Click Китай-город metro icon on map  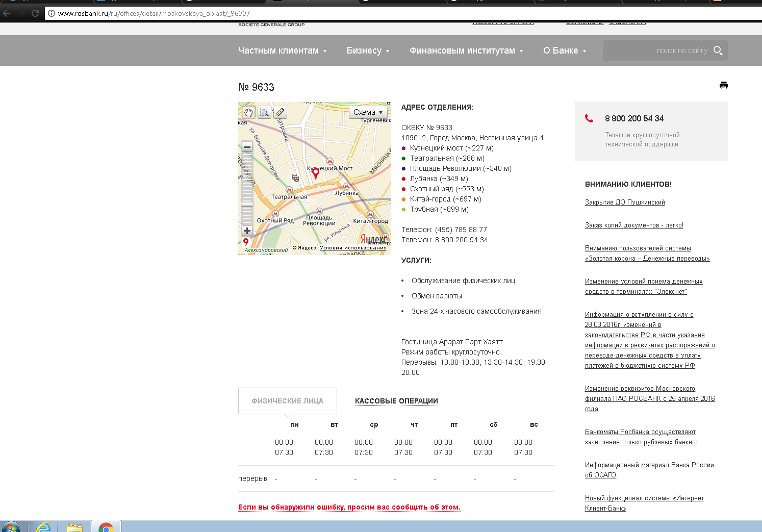370,214
